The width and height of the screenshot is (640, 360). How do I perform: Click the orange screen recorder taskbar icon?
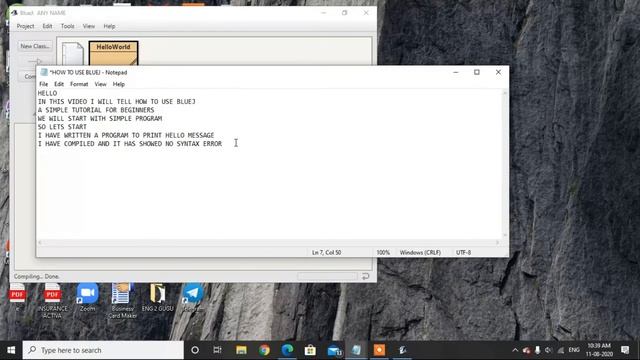pyautogui.click(x=379, y=350)
